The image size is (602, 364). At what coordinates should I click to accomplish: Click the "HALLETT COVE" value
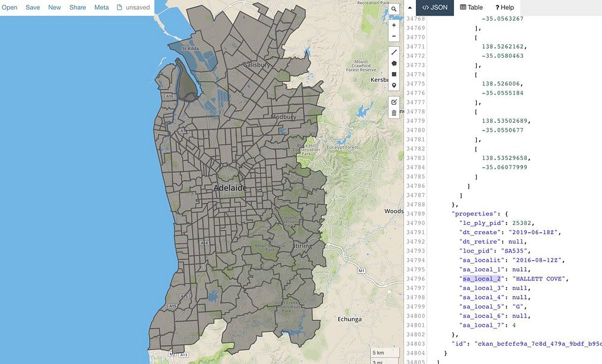click(x=540, y=279)
